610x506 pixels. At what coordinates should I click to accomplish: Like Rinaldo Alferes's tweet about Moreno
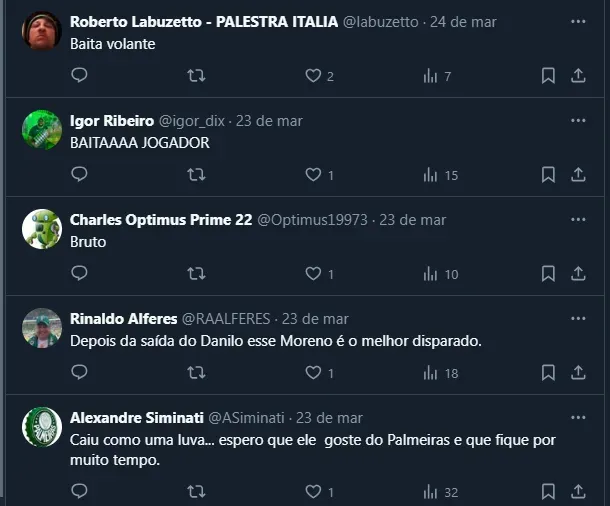click(313, 373)
